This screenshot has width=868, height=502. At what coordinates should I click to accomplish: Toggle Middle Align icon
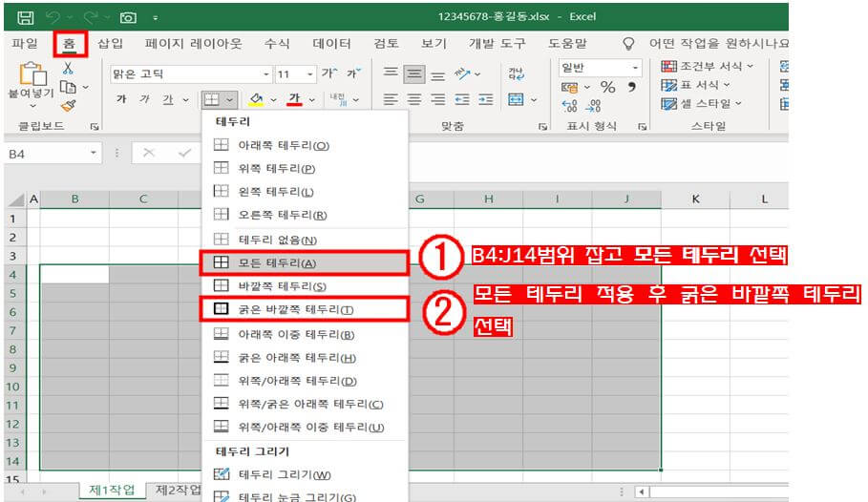414,73
